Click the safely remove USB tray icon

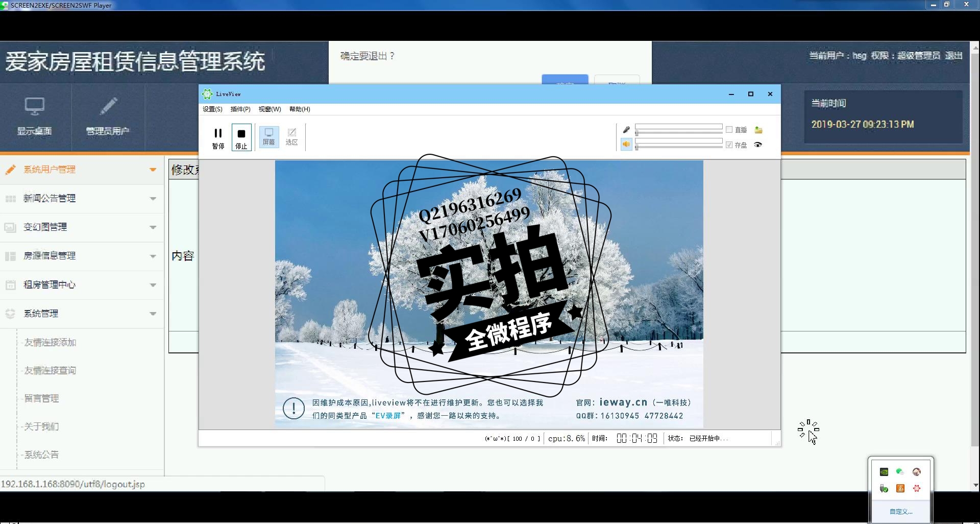pyautogui.click(x=884, y=489)
